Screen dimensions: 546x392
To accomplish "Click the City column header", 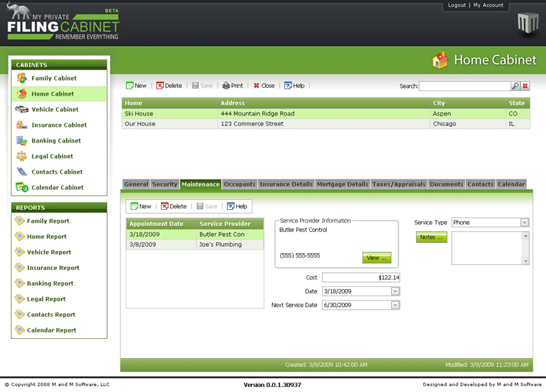I will click(x=468, y=103).
